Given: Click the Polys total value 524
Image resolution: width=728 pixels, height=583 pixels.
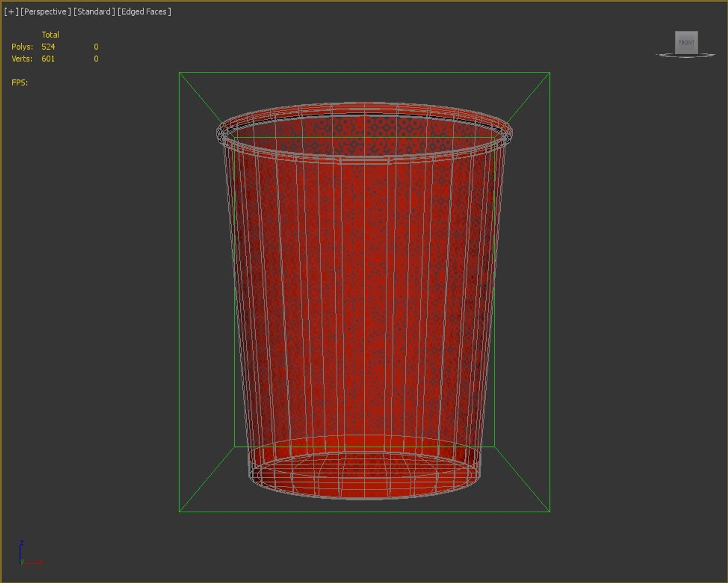Looking at the screenshot, I should pos(48,47).
